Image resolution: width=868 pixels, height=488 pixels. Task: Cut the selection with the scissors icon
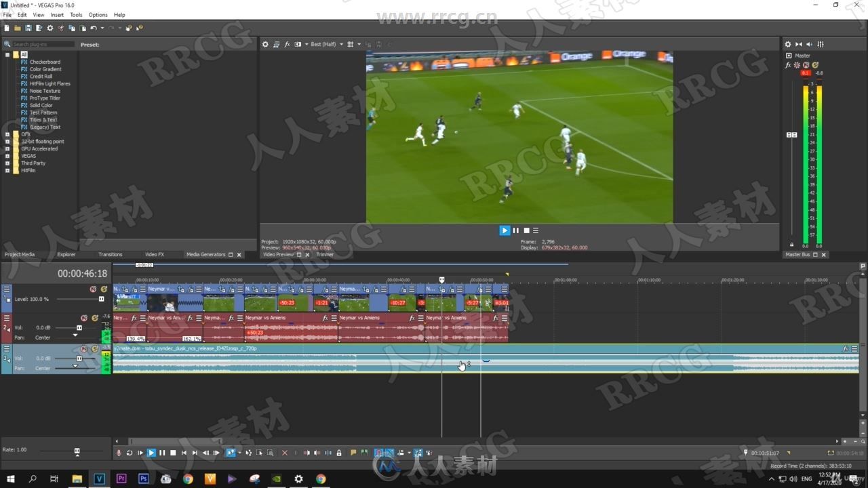pyautogui.click(x=61, y=28)
